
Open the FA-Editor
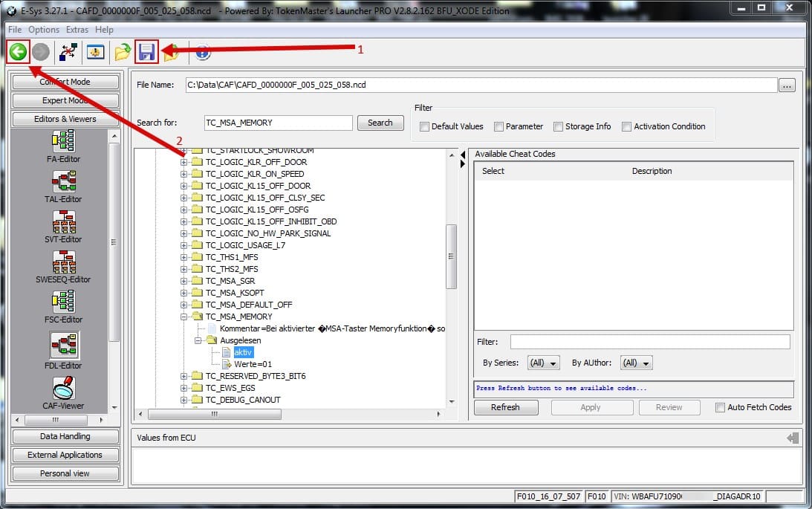point(64,146)
